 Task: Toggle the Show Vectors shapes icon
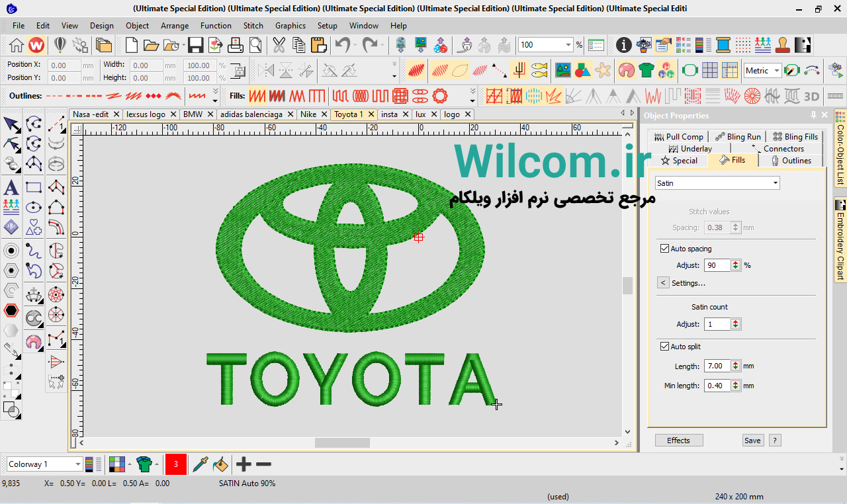click(583, 69)
